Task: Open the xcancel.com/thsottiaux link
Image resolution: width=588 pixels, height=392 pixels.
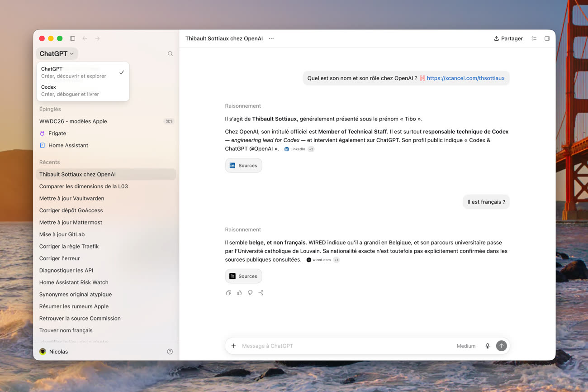Action: (x=465, y=78)
